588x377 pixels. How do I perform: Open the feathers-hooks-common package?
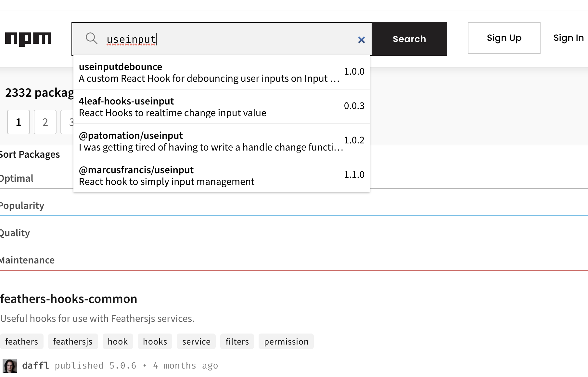[69, 299]
